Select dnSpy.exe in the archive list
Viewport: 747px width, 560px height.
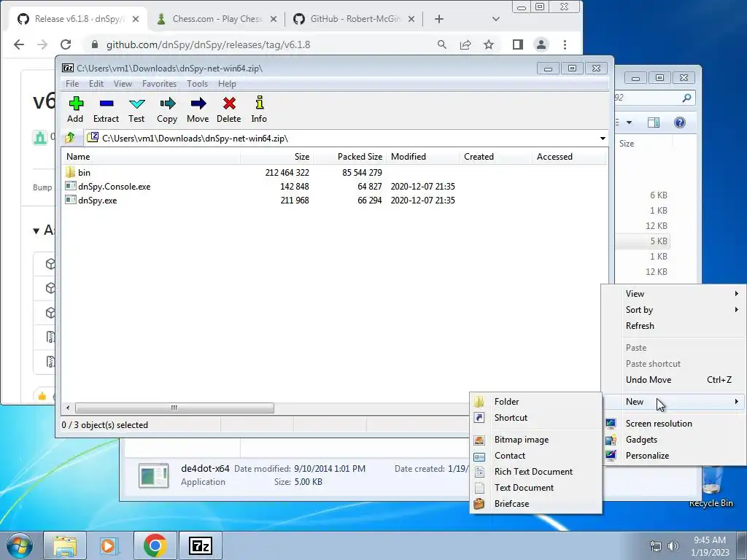point(97,201)
